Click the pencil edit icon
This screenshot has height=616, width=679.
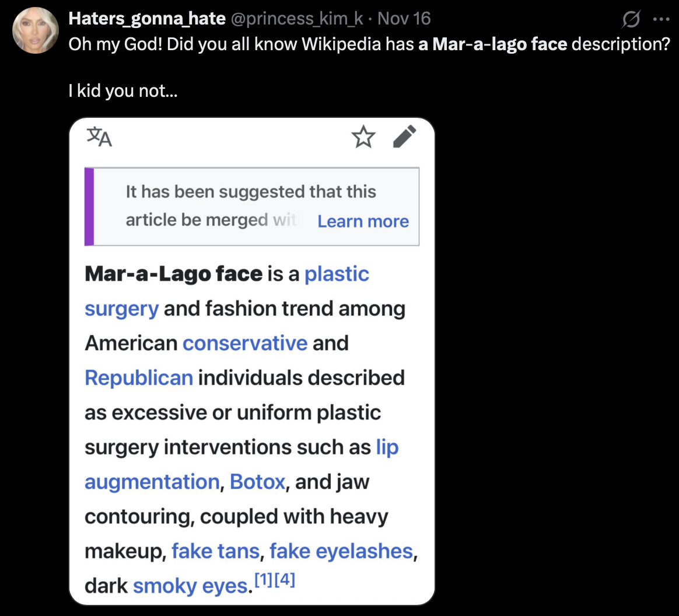pos(404,136)
